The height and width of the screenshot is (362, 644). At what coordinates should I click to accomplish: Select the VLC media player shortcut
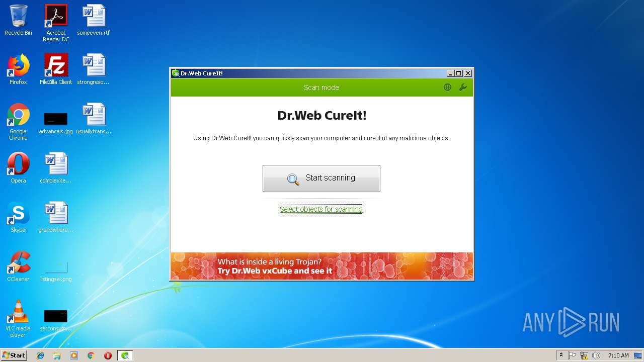pyautogui.click(x=18, y=319)
